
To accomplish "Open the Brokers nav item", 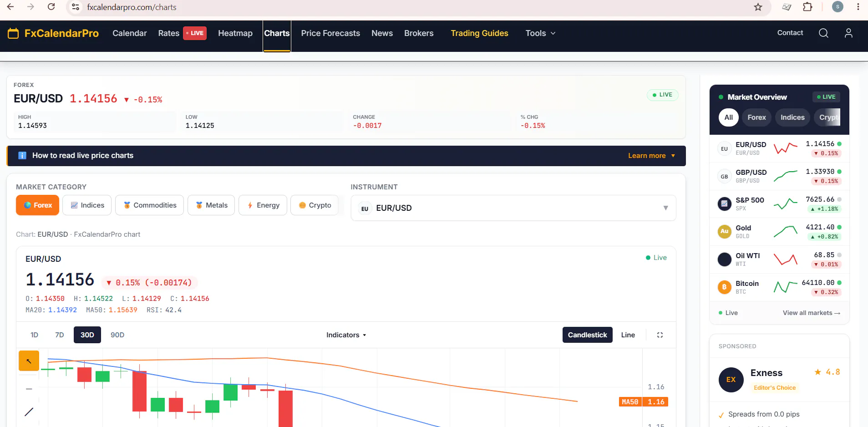I will [419, 33].
